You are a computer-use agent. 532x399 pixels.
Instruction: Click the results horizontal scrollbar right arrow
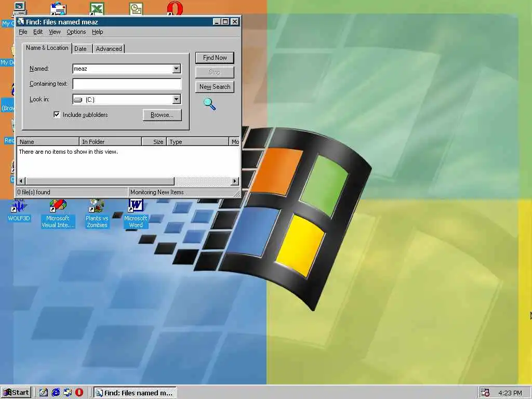click(x=235, y=181)
